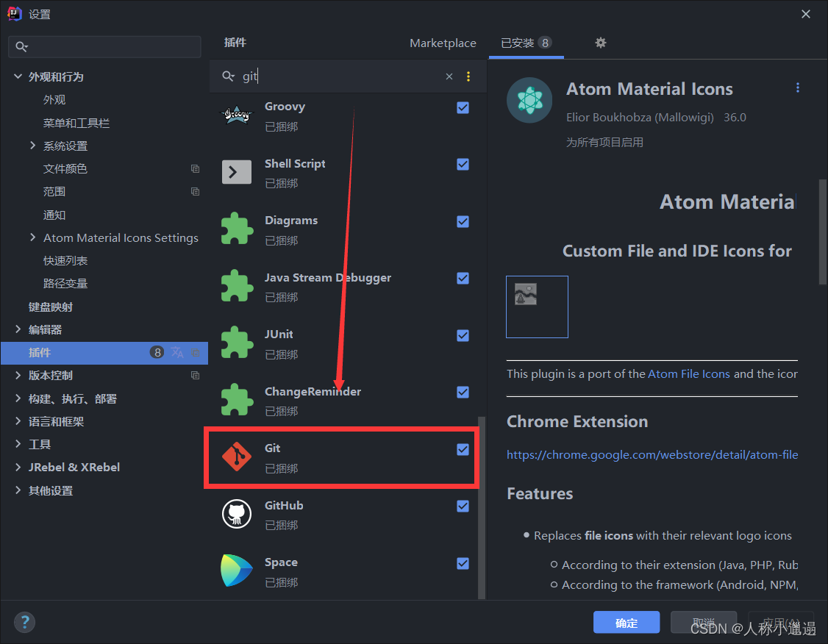Click the 取消 button
Viewport: 828px width, 644px height.
(x=704, y=623)
